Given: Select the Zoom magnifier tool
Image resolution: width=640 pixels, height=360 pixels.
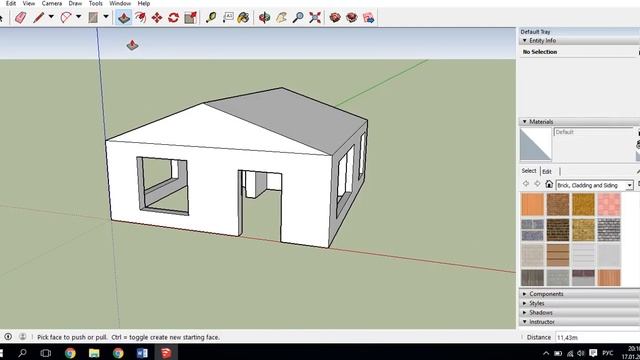Looking at the screenshot, I should pos(298,18).
